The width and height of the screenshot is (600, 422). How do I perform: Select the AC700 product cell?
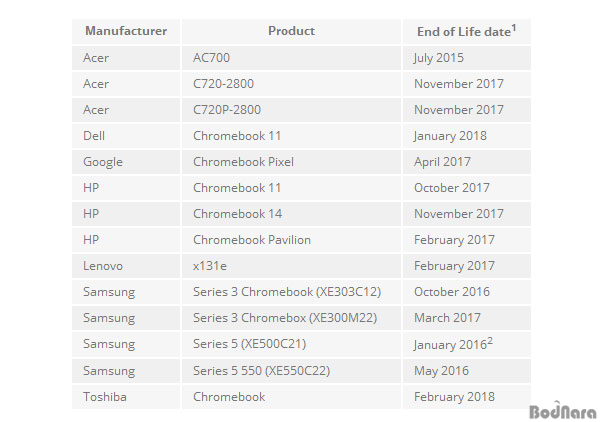point(212,58)
